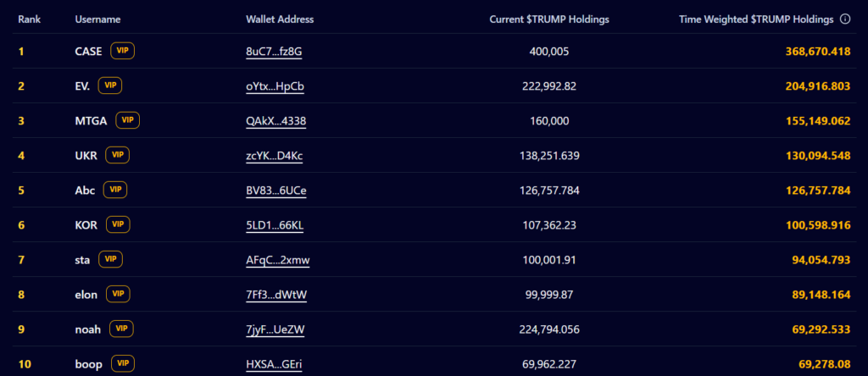
Task: Open wallet address 8uC7...fz8G
Action: coord(274,52)
